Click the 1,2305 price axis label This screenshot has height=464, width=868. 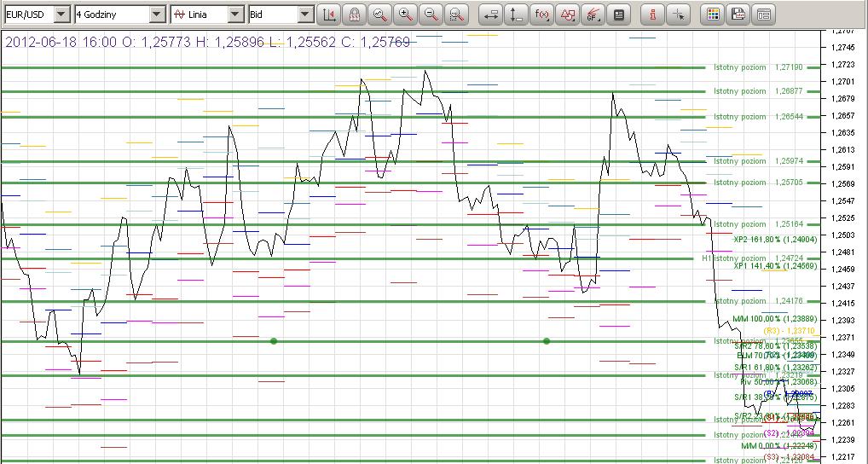click(x=843, y=389)
